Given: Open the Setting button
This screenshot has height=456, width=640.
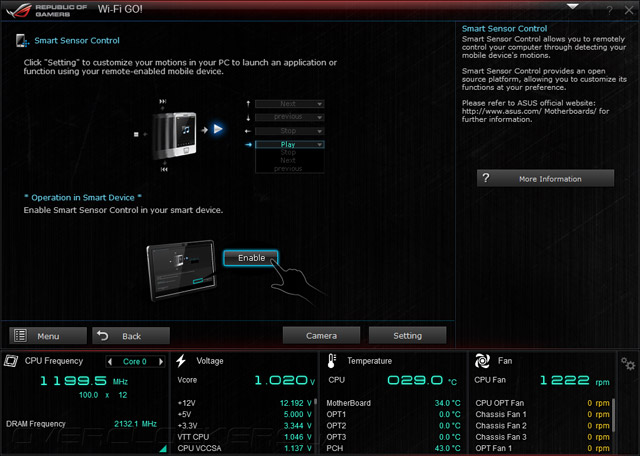Looking at the screenshot, I should 407,335.
